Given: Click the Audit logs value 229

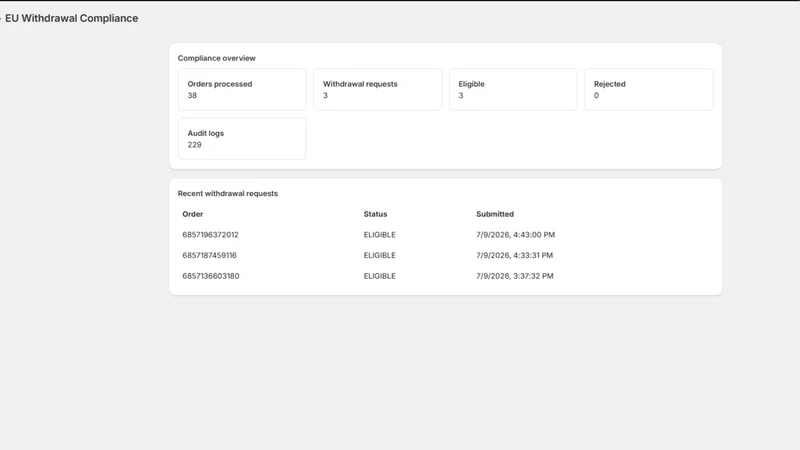Looking at the screenshot, I should [x=194, y=145].
